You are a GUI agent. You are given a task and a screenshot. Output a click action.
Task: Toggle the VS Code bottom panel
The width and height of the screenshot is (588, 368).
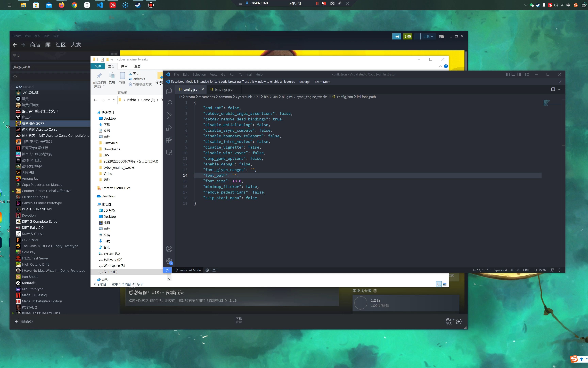click(513, 74)
